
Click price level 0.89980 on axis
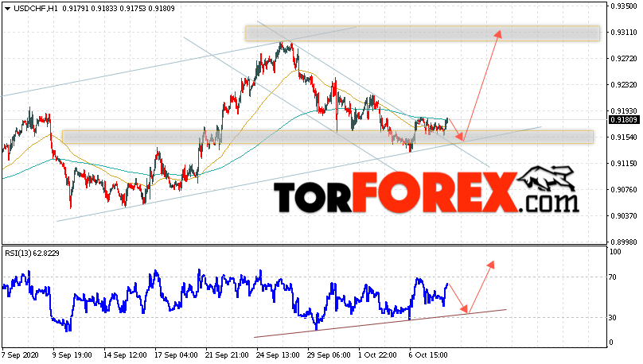tap(624, 242)
